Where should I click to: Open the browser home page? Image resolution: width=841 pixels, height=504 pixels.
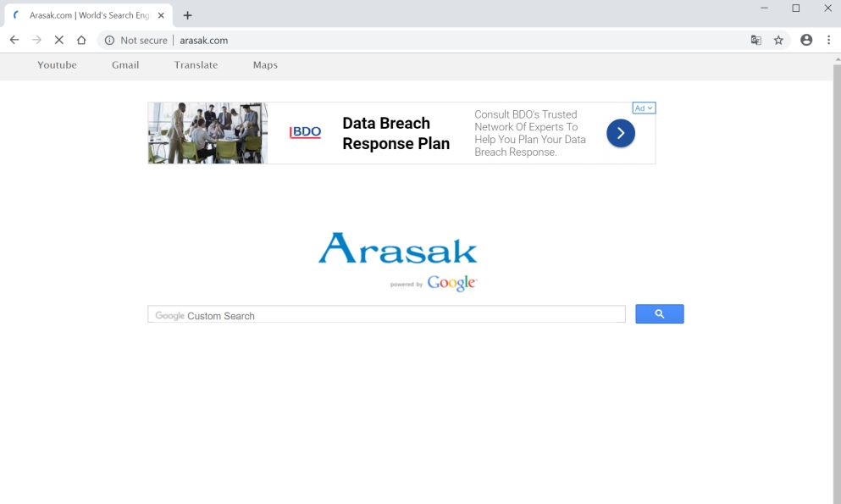point(81,40)
